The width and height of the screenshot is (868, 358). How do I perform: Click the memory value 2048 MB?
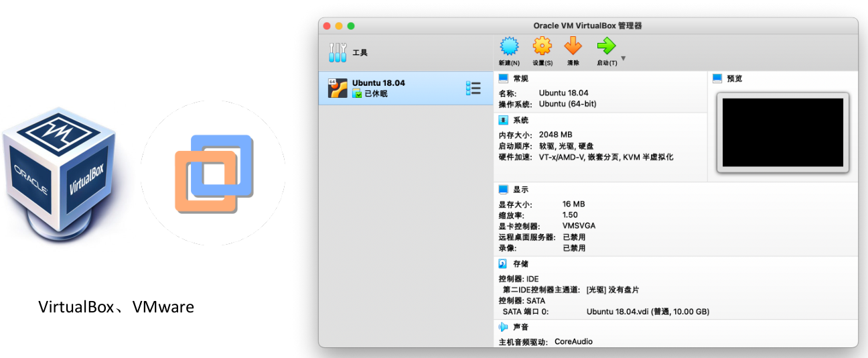556,135
